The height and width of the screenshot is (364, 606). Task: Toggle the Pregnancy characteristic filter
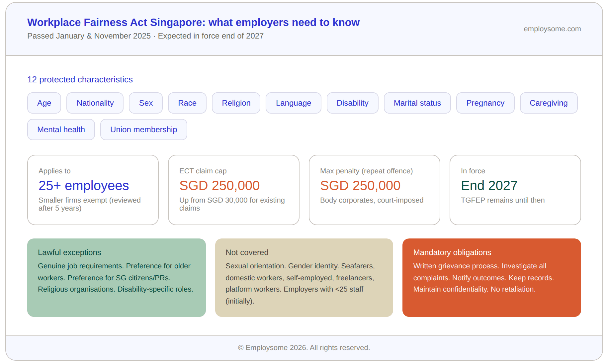[485, 103]
